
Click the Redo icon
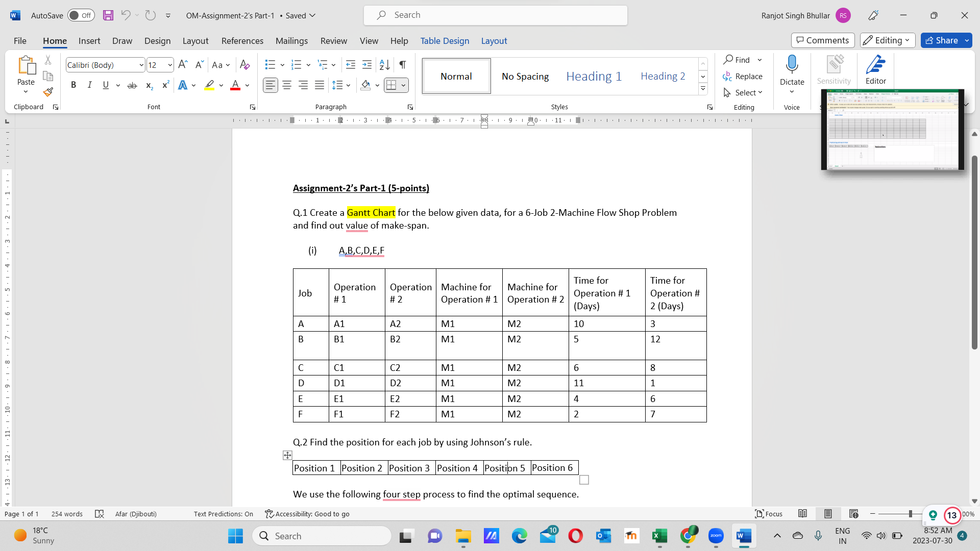click(151, 15)
